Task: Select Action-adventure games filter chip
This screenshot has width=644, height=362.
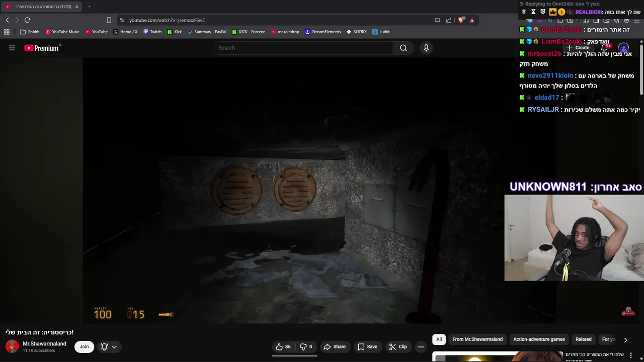Action: click(x=539, y=339)
